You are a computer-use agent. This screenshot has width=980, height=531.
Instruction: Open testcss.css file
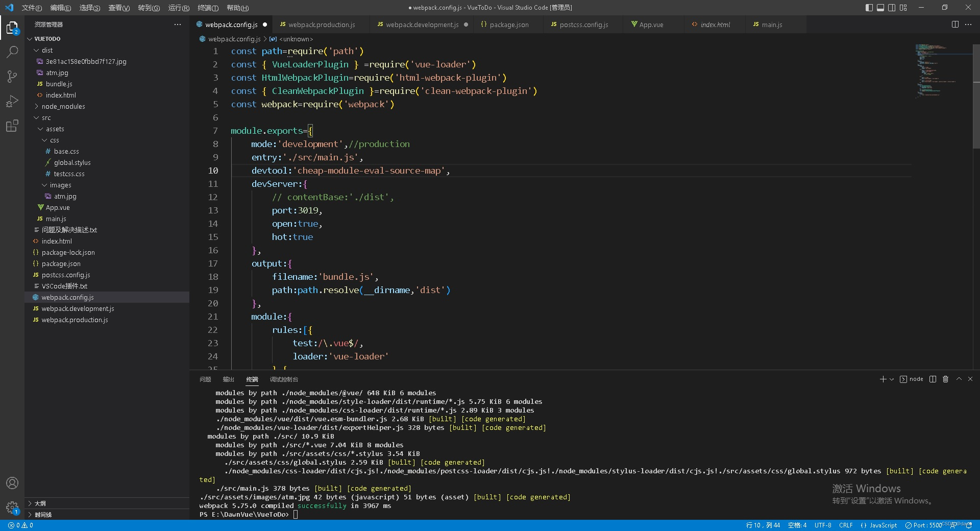click(107, 174)
